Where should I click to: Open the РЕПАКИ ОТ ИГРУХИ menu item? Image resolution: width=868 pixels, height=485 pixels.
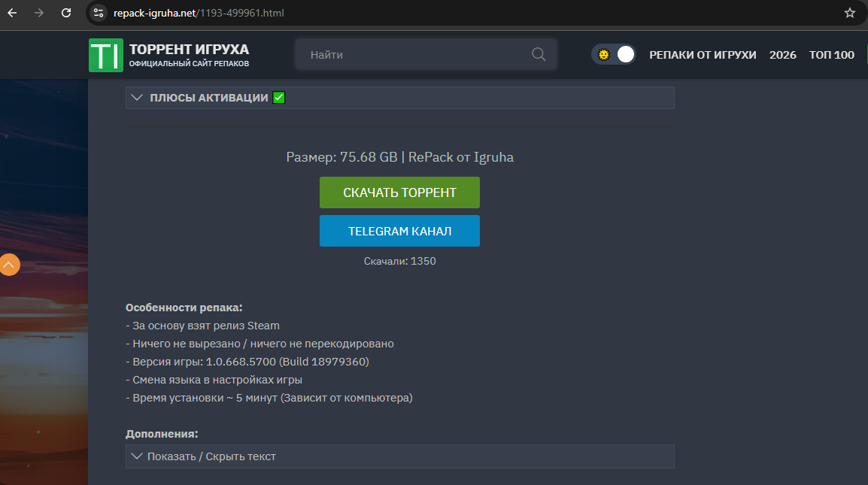pos(703,55)
